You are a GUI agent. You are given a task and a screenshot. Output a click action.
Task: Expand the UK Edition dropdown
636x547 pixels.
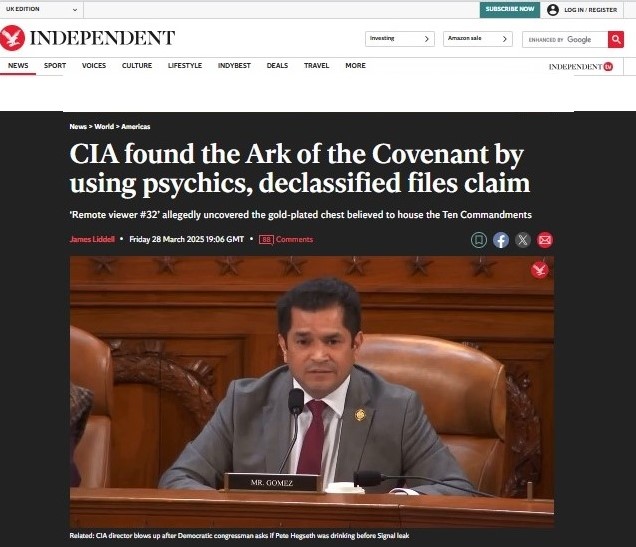(41, 9)
